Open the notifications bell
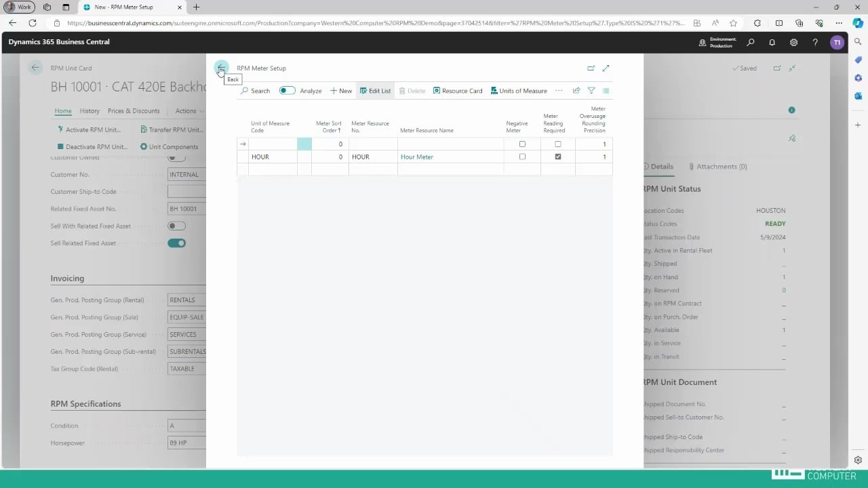The image size is (868, 488). tap(772, 42)
